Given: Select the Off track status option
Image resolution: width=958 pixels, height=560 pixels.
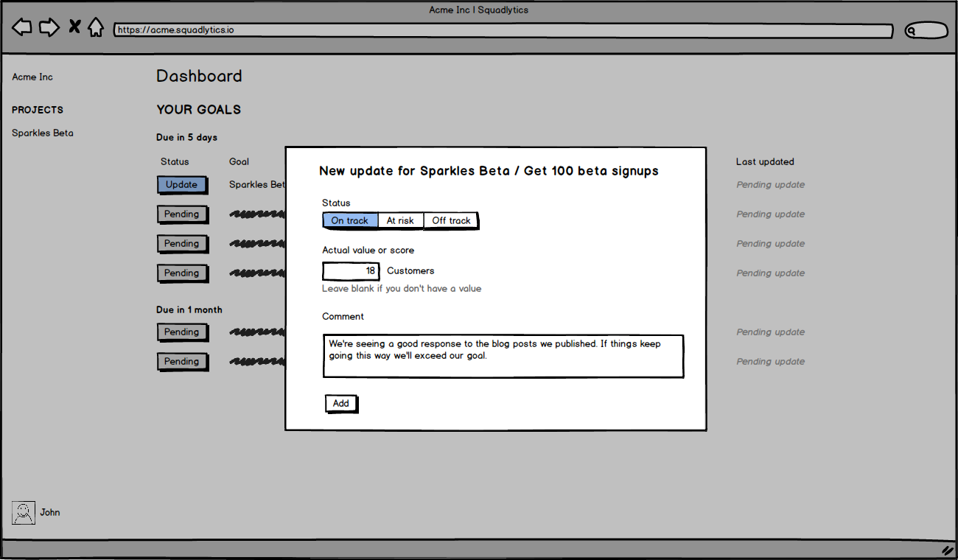Looking at the screenshot, I should coord(450,220).
